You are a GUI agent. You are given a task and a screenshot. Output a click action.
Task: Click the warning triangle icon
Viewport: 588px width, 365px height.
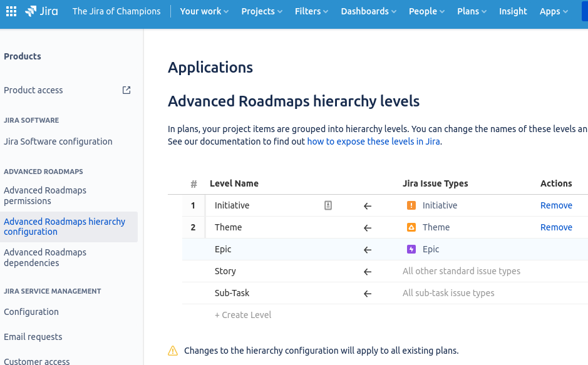[x=173, y=351]
